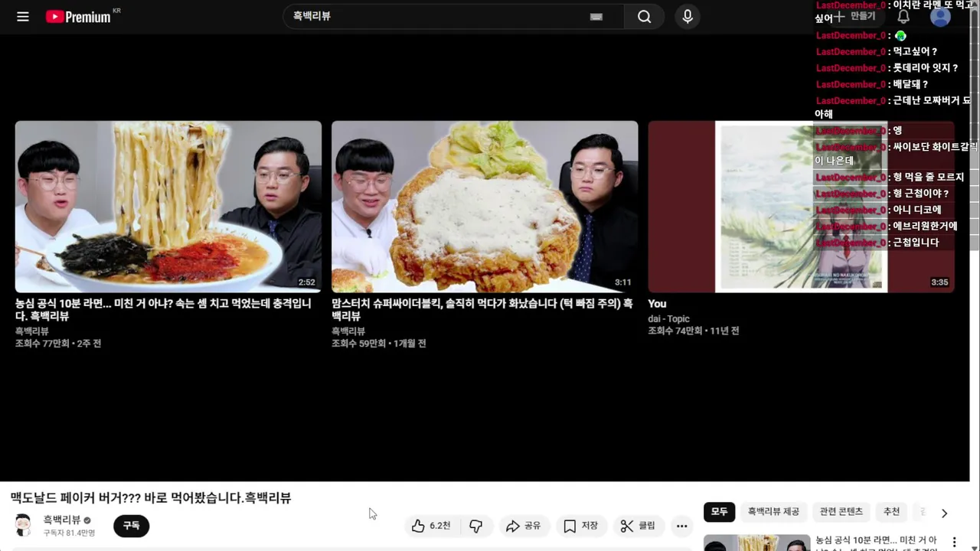Play the 맘스터치 슈퍼싸이더블킥 thumbnail
Image resolution: width=980 pixels, height=551 pixels.
tap(485, 207)
